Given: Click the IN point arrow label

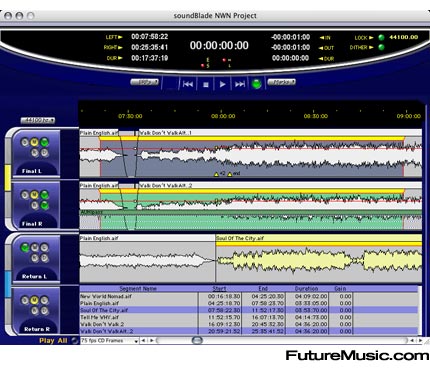Looking at the screenshot, I should [x=325, y=38].
